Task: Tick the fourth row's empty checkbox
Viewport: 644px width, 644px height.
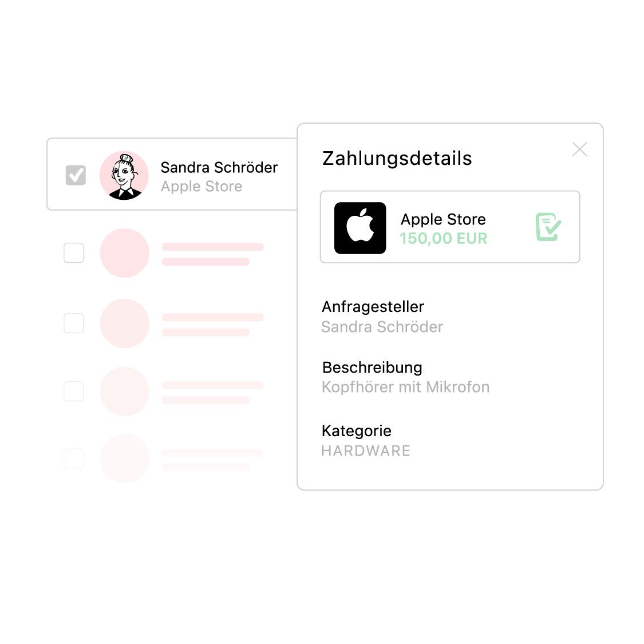Action: [x=74, y=391]
